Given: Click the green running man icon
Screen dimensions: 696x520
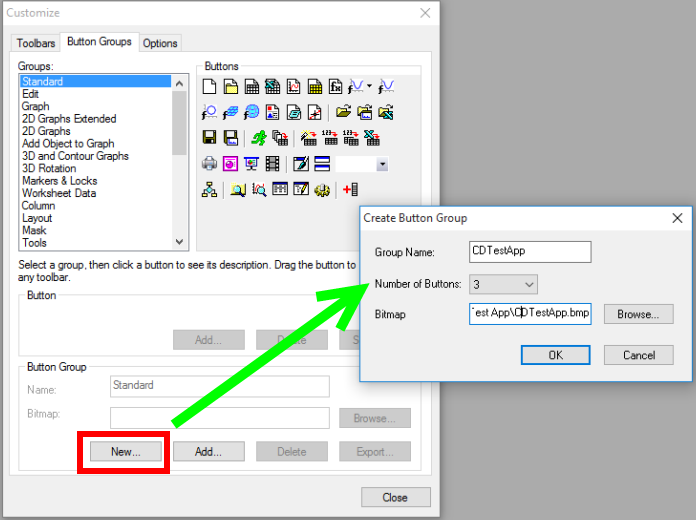Looking at the screenshot, I should pyautogui.click(x=259, y=138).
